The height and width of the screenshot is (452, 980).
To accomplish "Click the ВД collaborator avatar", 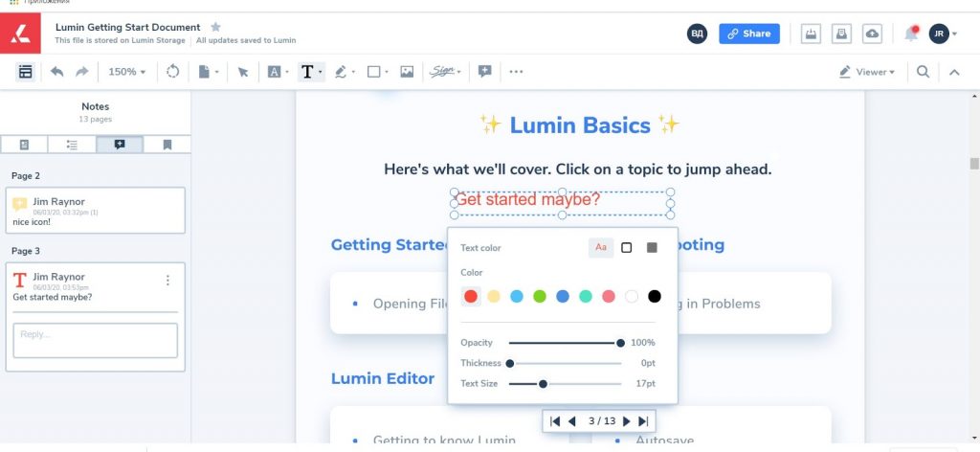I will pos(698,34).
